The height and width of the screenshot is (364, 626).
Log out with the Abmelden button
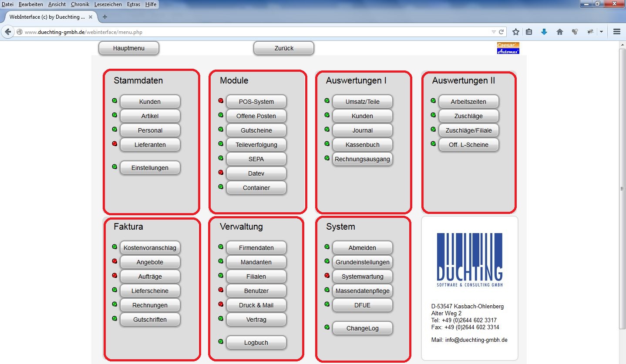tap(363, 248)
